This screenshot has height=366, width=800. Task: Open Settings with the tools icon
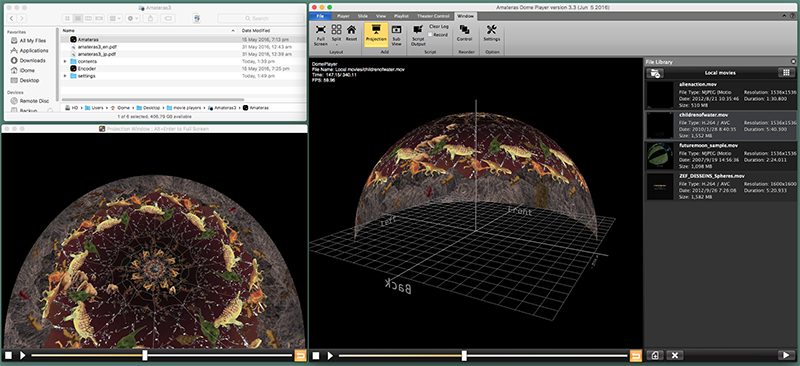[x=492, y=34]
